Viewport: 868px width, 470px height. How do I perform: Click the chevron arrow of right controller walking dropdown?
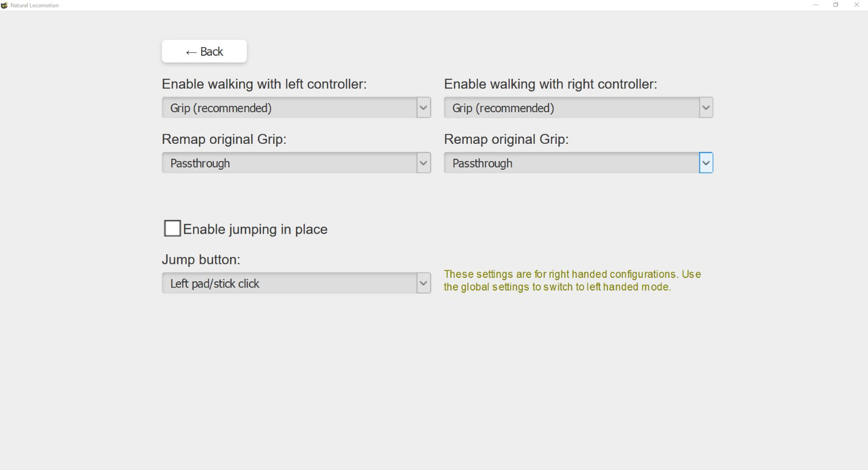706,108
